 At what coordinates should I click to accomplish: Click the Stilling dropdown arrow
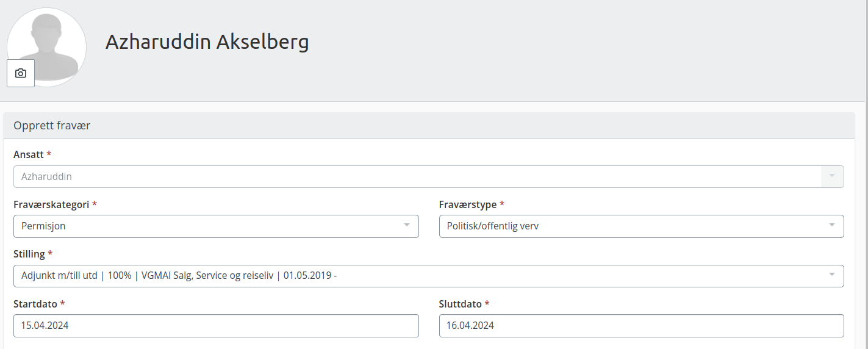[x=832, y=275]
